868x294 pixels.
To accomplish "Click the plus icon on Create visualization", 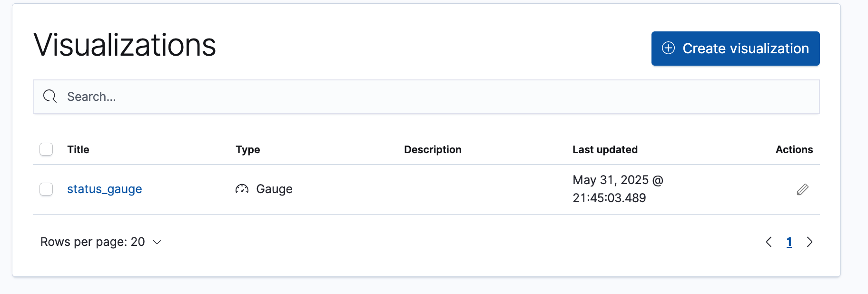I will tap(669, 48).
